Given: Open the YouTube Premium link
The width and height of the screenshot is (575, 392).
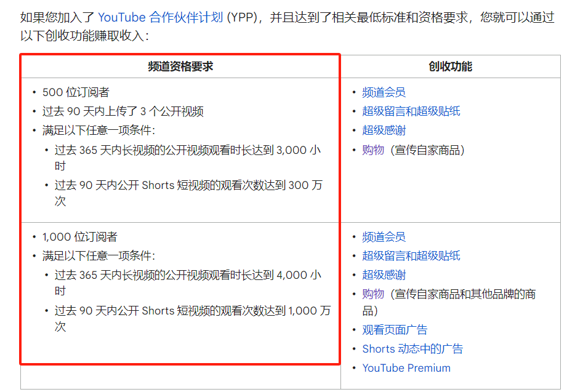Looking at the screenshot, I should coord(406,368).
